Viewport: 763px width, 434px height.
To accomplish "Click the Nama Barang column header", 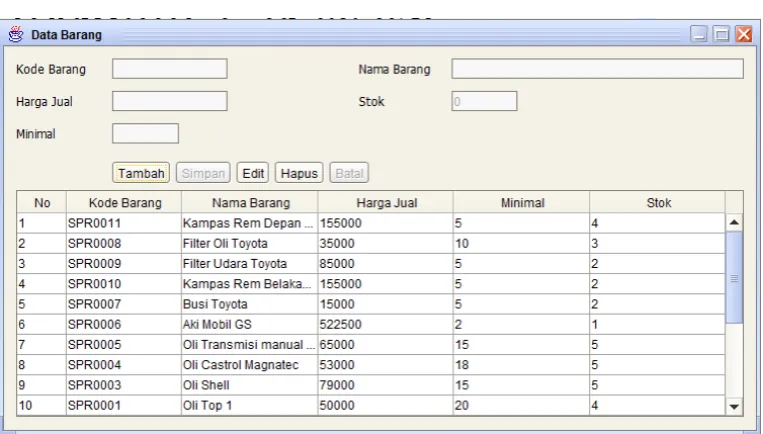I will click(x=250, y=202).
